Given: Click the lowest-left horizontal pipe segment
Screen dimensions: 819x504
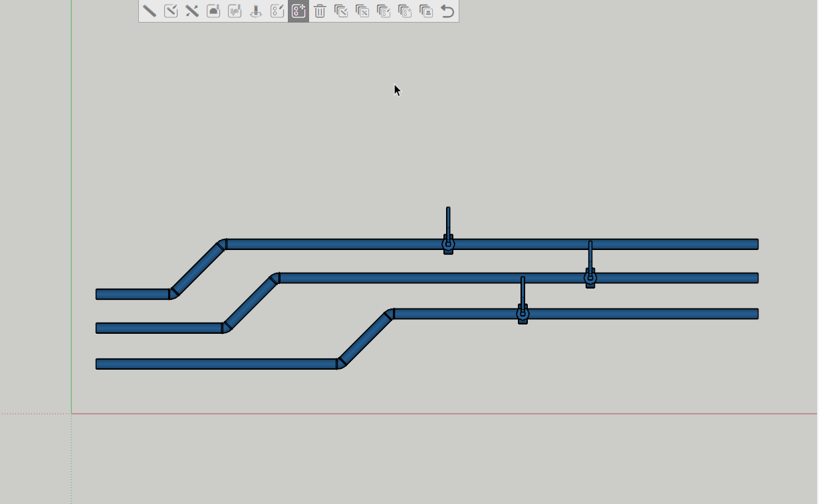Looking at the screenshot, I should 216,364.
